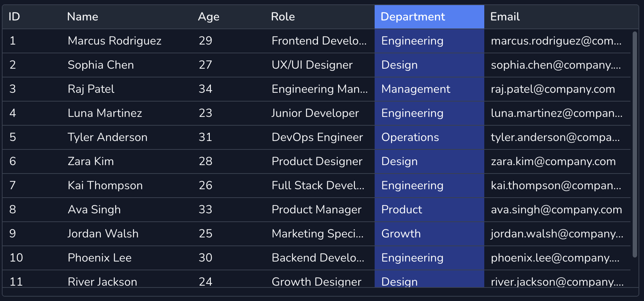This screenshot has height=301, width=644.
Task: Click the Phoenix Lee name cell
Action: pos(99,258)
